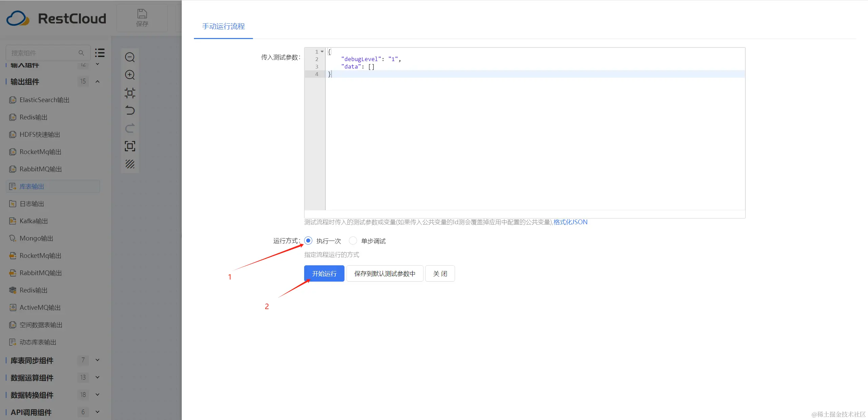The image size is (868, 420).
Task: Click the zoom in magnifier icon
Action: (130, 75)
